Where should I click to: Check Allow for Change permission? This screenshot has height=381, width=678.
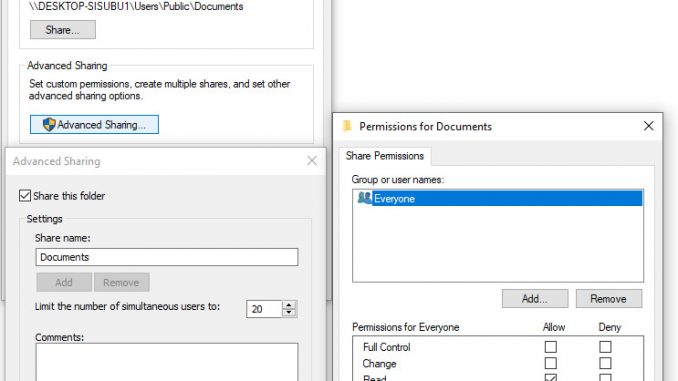tap(550, 363)
